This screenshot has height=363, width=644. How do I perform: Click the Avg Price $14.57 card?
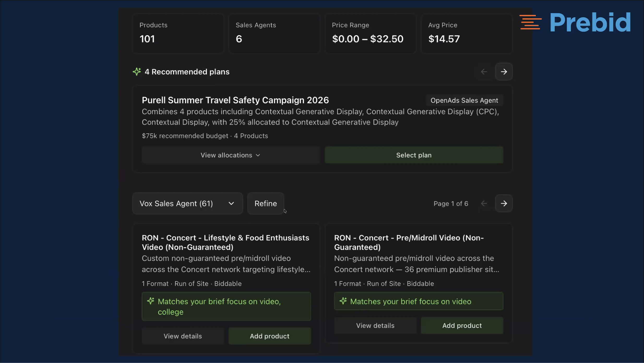[467, 34]
